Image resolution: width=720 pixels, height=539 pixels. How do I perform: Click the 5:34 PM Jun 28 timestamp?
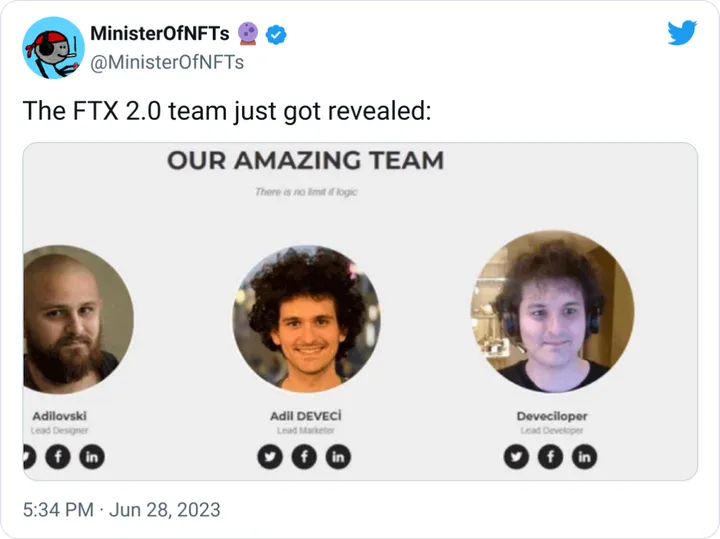121,509
